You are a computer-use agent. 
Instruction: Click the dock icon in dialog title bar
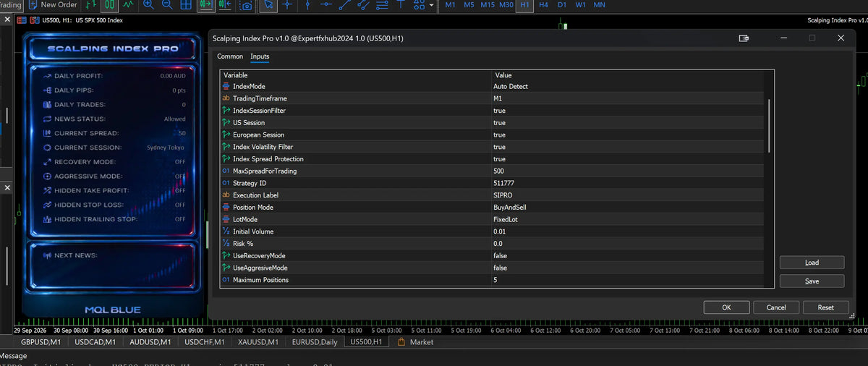[x=743, y=38]
